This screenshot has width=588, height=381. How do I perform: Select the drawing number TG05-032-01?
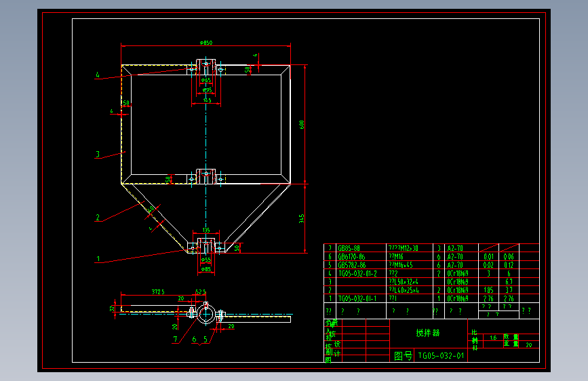click(x=441, y=355)
